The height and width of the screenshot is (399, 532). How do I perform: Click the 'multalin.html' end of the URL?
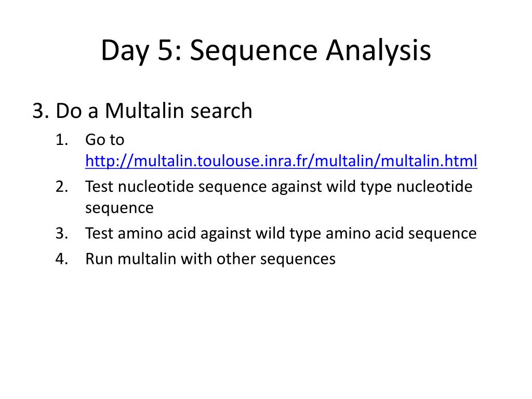pyautogui.click(x=429, y=161)
